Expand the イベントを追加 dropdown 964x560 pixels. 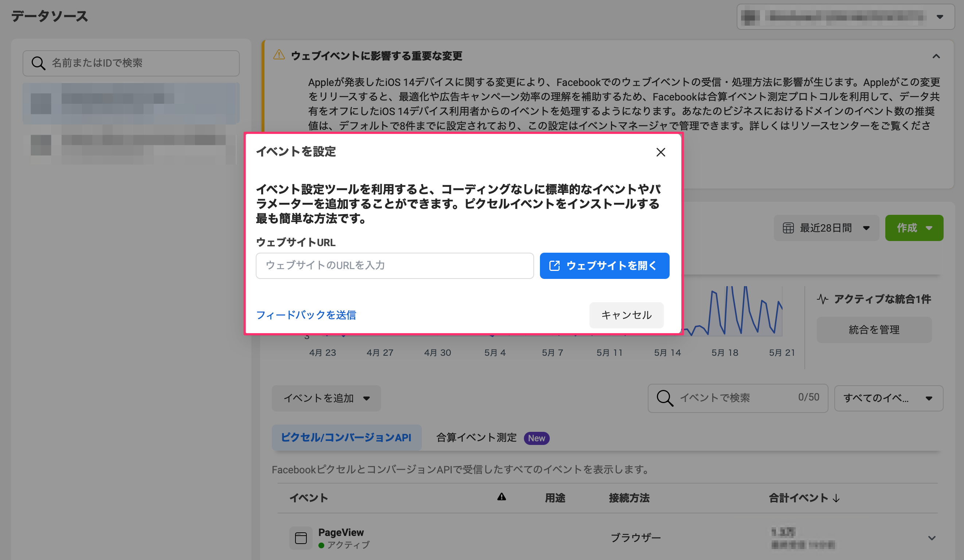point(326,398)
